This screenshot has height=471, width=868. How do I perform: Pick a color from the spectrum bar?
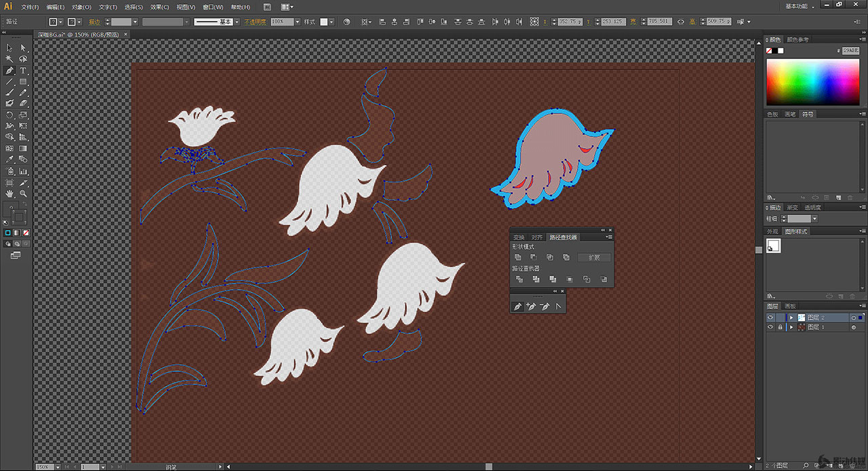tap(812, 81)
